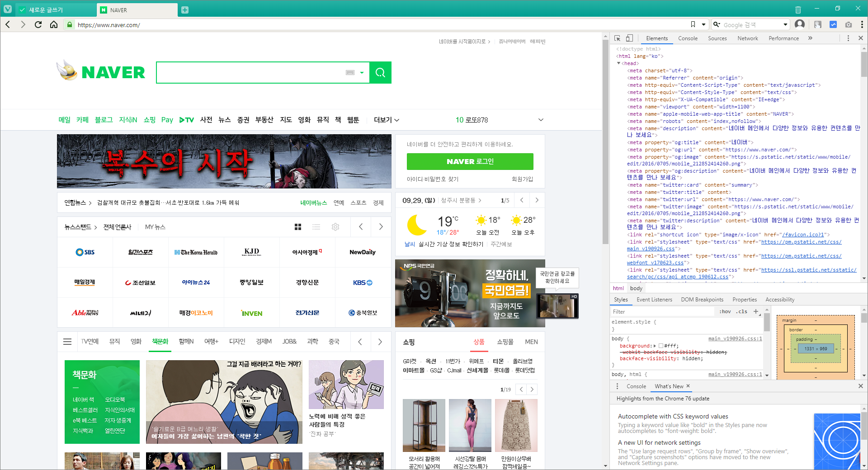Open the Performance tab
Screen dimensions: 868x470
(783, 38)
